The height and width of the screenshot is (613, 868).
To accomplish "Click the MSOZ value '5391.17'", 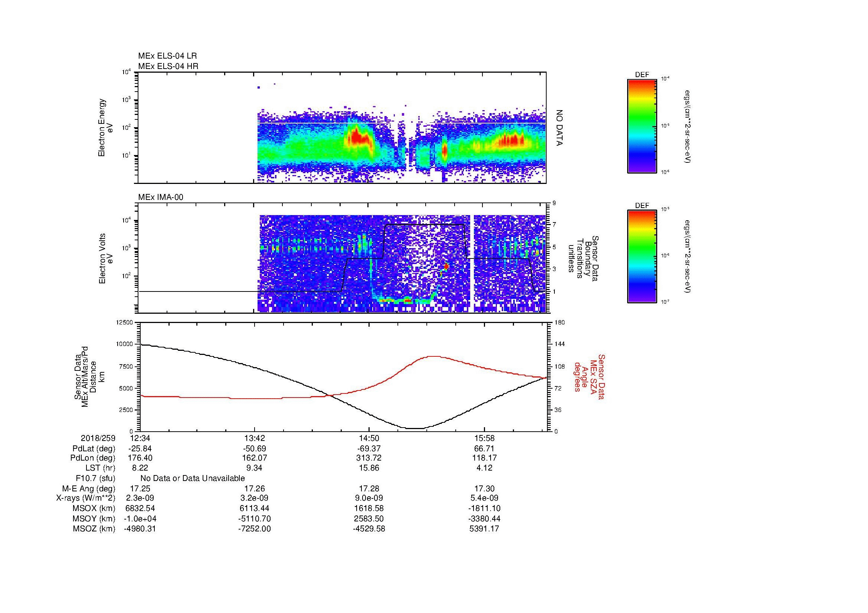I will pos(484,529).
